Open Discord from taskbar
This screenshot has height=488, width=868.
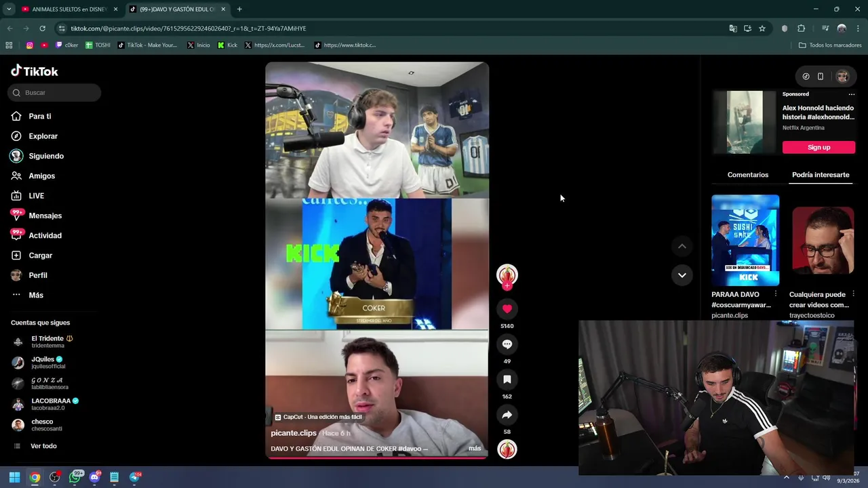[x=94, y=477]
